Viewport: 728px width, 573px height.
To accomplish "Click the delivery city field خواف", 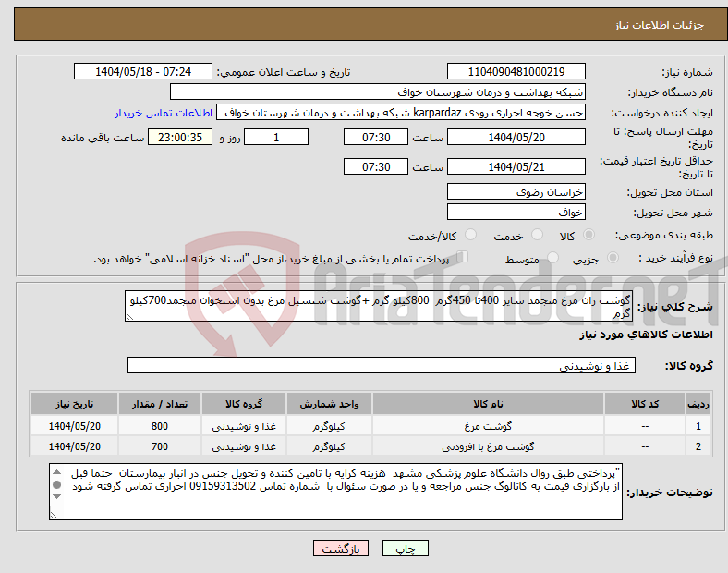I will click(x=516, y=213).
